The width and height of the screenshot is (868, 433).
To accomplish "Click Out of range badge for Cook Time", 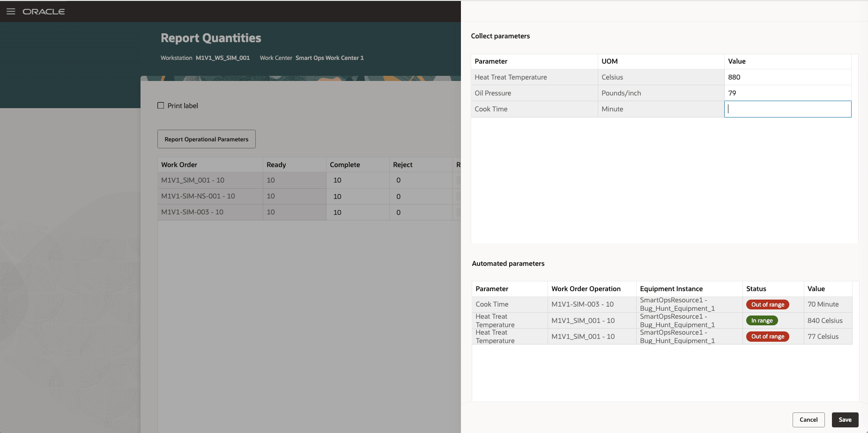I will [767, 305].
